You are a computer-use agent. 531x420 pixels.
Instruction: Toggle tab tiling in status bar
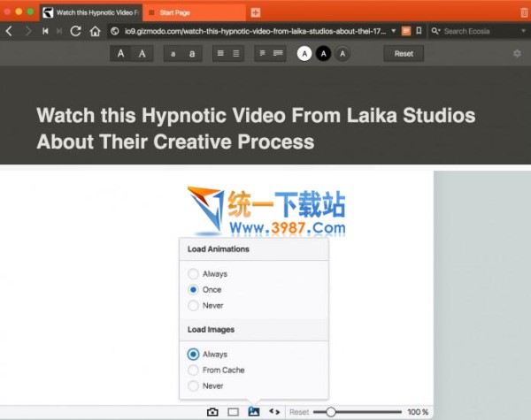pyautogui.click(x=234, y=412)
